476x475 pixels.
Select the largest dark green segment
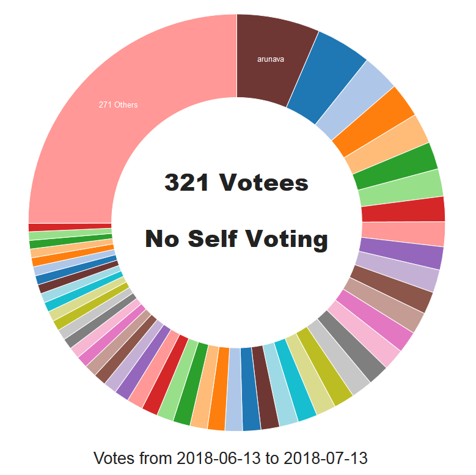(x=396, y=166)
